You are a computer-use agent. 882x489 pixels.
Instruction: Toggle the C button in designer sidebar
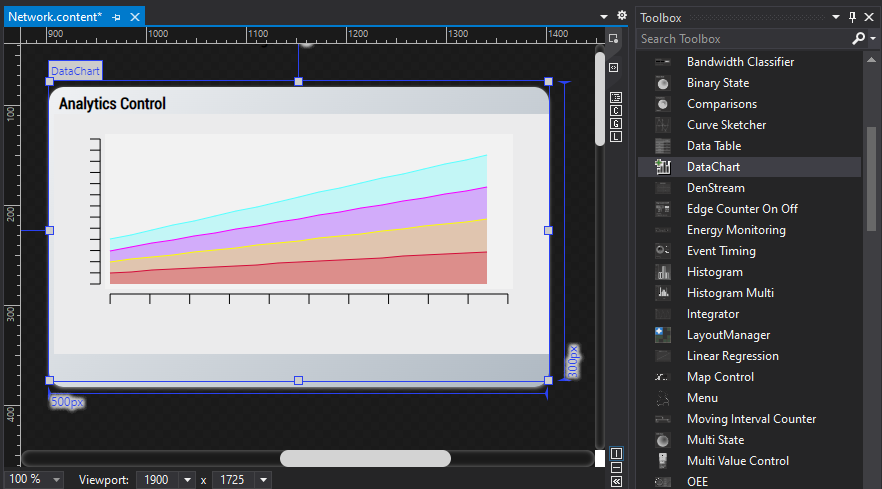click(616, 110)
